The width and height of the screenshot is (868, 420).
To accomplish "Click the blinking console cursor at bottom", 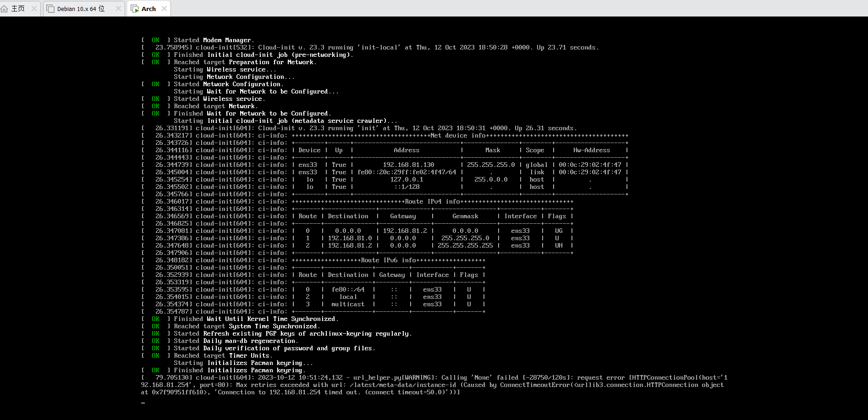I will coord(143,403).
